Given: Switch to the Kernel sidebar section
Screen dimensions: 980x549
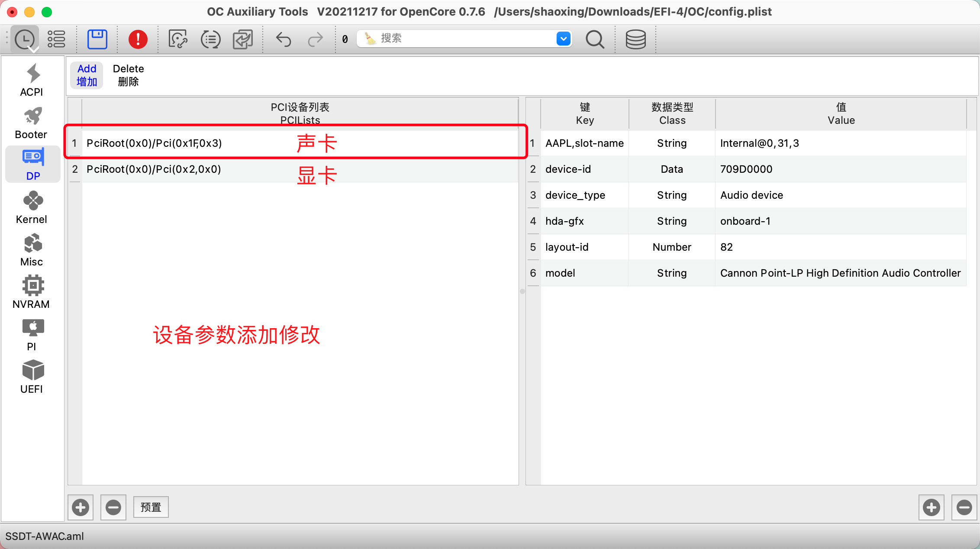Looking at the screenshot, I should pos(32,207).
